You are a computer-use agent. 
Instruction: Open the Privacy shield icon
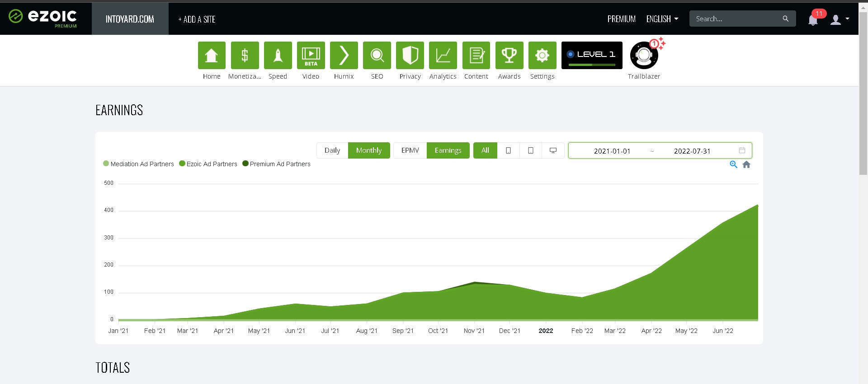point(410,56)
